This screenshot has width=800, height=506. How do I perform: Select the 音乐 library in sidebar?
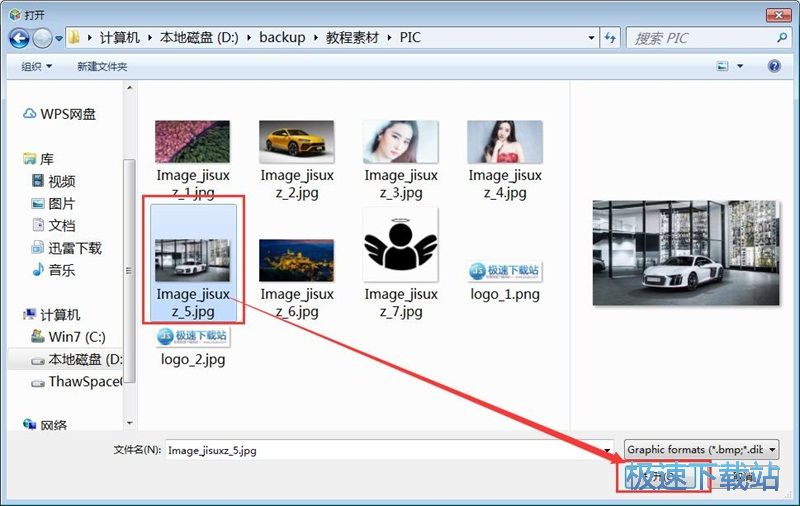61,269
